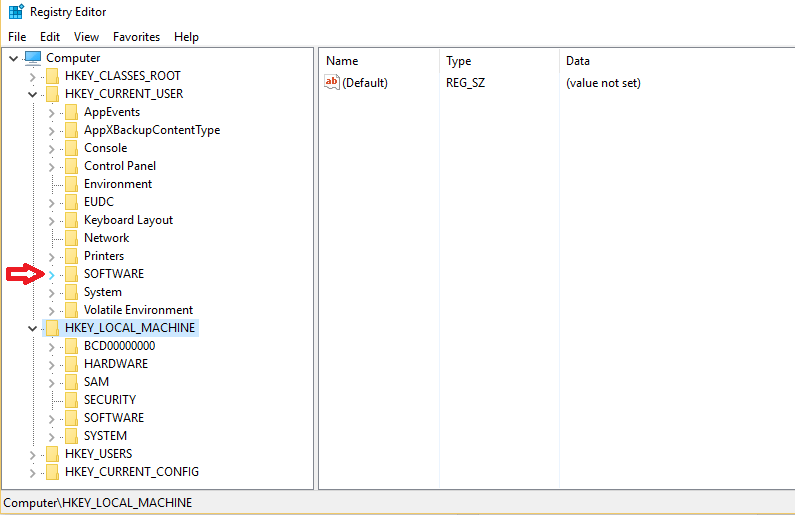795x515 pixels.
Task: Click the Environment folder icon
Action: point(71,184)
